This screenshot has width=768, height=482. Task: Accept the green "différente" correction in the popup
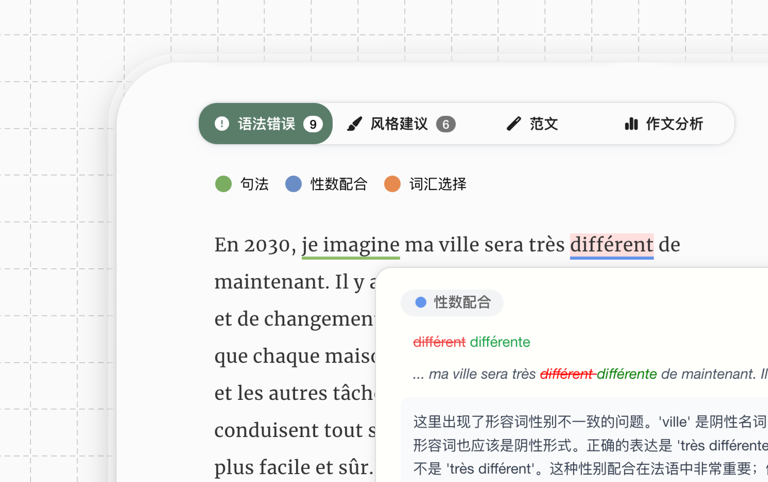point(500,342)
